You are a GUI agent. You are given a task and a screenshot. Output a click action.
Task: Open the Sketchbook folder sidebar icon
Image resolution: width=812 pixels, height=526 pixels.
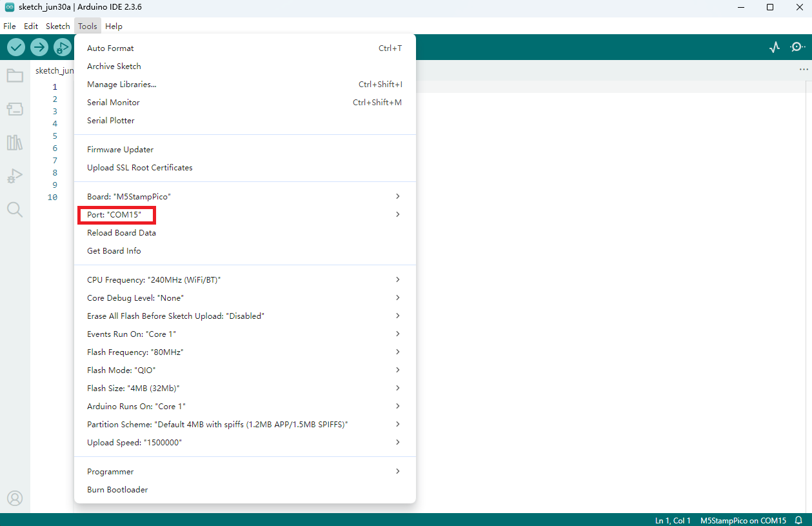pyautogui.click(x=15, y=76)
